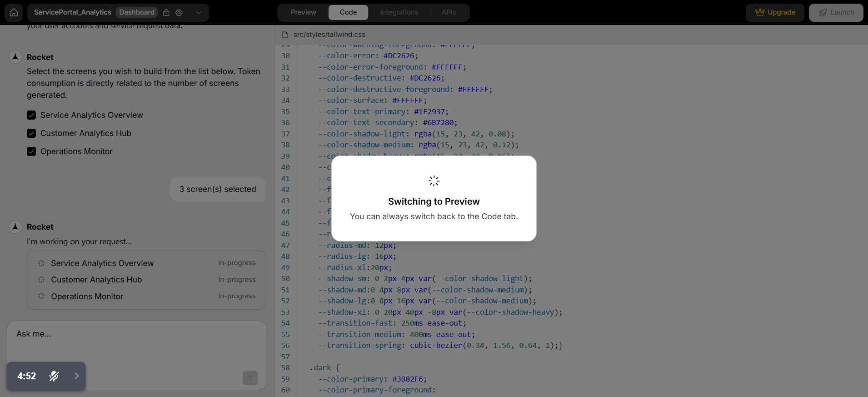The image size is (868, 397).
Task: Click the #6B7280 text-secondary value
Action: (x=438, y=123)
